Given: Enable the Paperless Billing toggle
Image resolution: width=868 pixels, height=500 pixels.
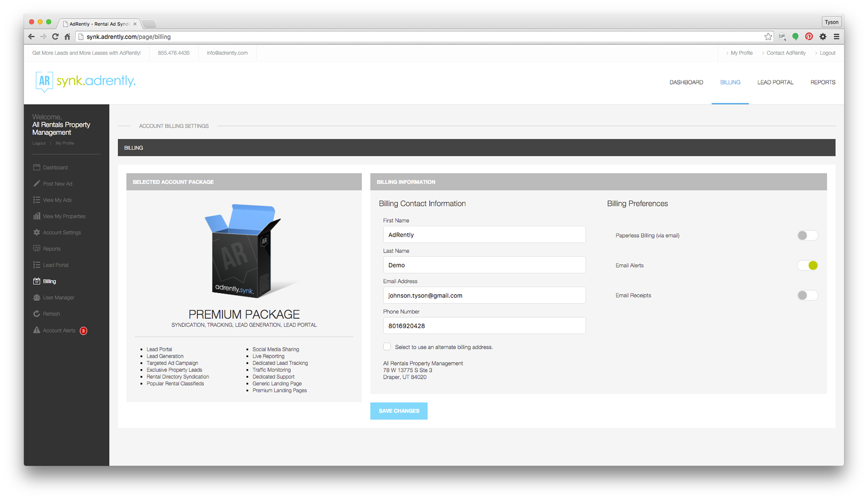Looking at the screenshot, I should [x=807, y=235].
